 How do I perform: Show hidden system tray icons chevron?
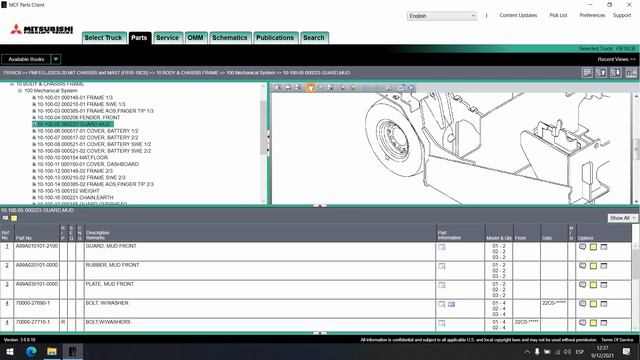(x=527, y=352)
